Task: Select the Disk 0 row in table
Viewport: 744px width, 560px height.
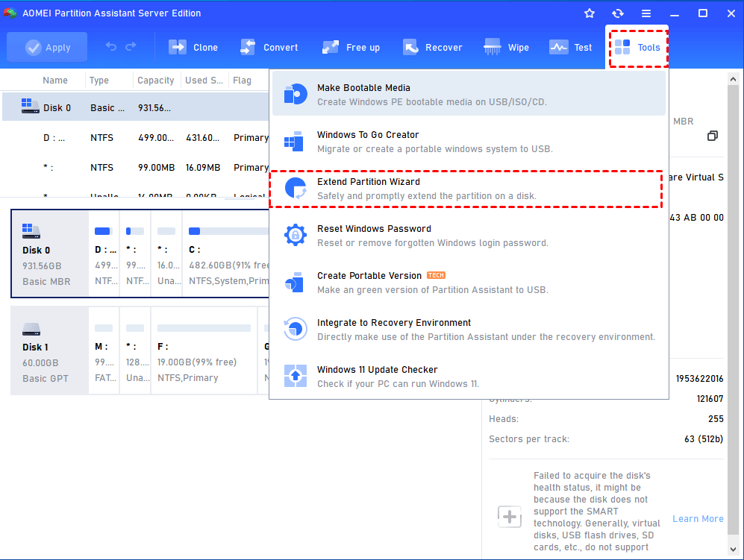Action: pyautogui.click(x=136, y=107)
